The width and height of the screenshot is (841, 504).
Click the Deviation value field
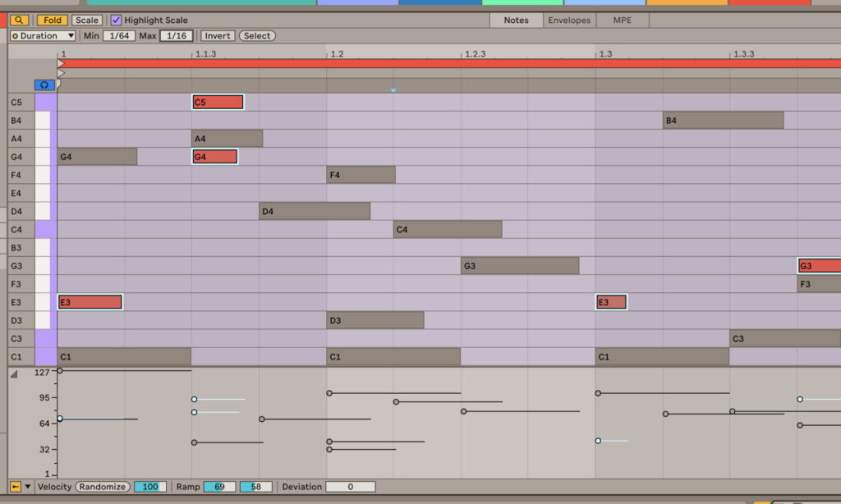(x=350, y=487)
